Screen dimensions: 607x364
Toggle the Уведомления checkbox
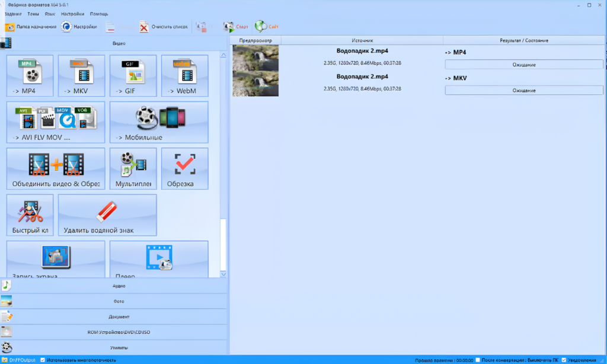click(564, 360)
